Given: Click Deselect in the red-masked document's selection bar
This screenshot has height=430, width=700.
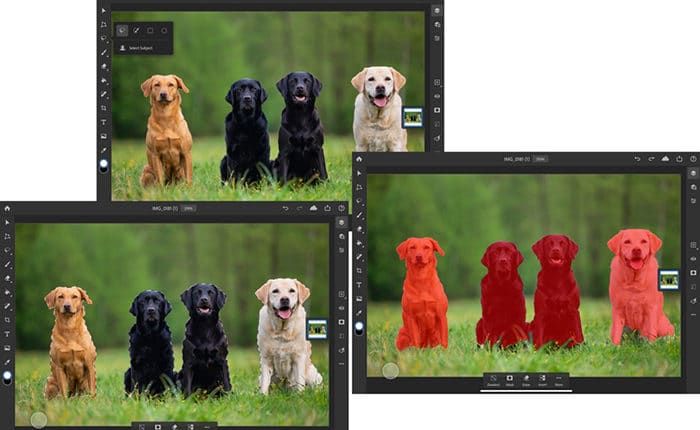Looking at the screenshot, I should [493, 380].
